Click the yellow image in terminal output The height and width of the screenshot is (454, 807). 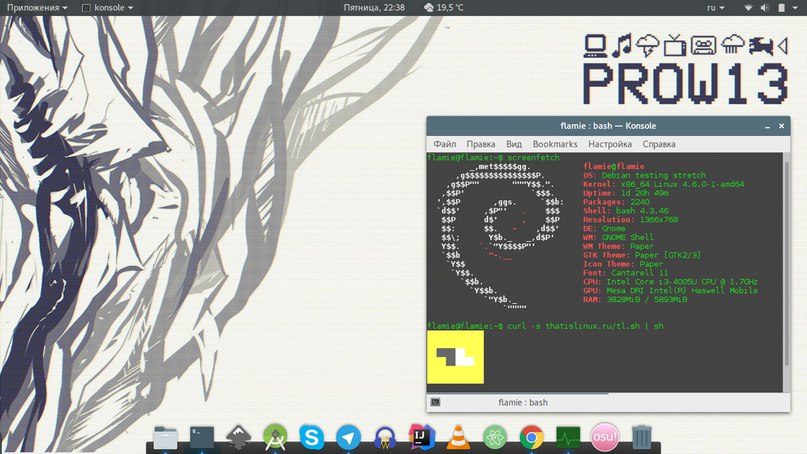point(455,357)
